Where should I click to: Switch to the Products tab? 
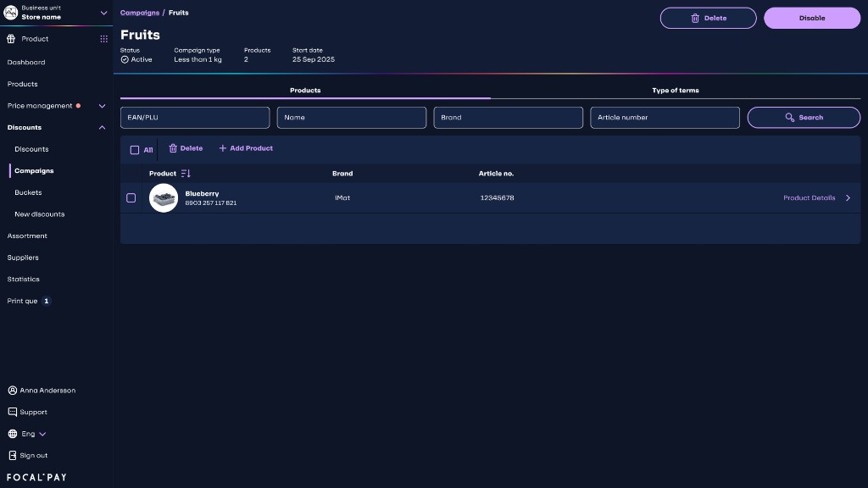click(x=305, y=90)
